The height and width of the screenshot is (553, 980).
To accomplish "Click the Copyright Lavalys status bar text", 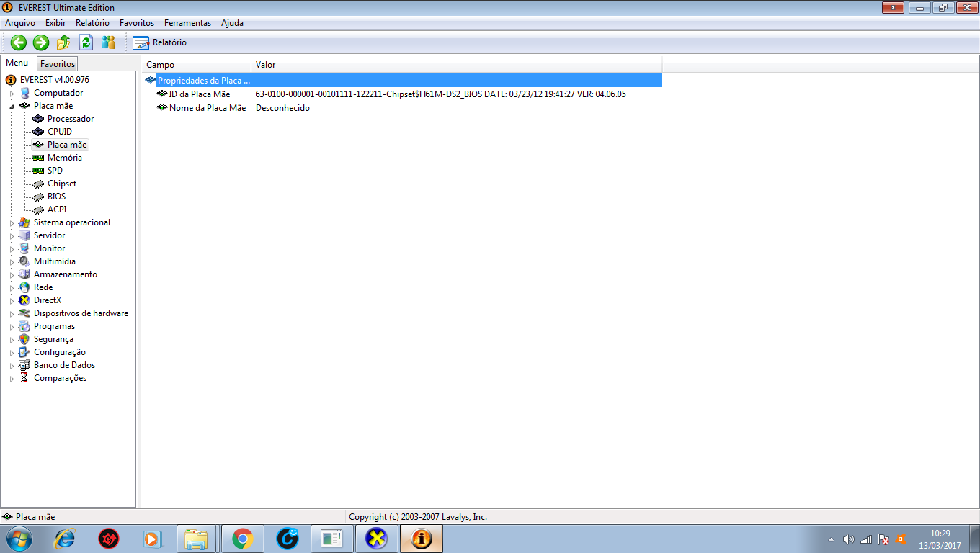I will click(x=418, y=517).
